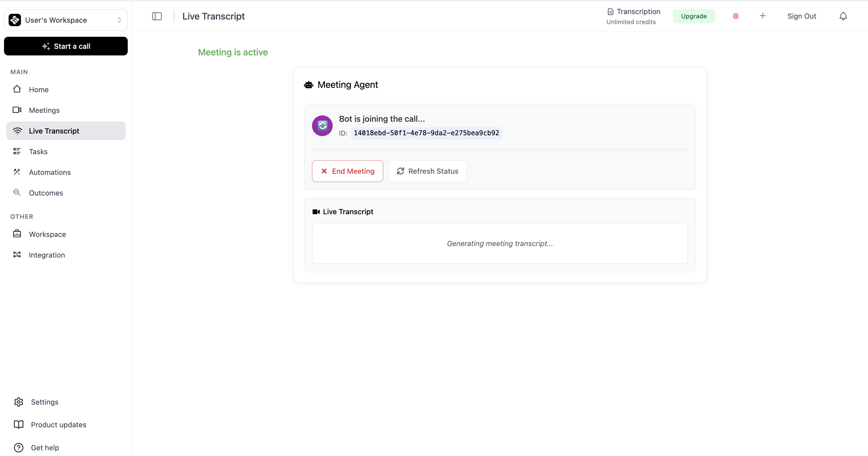Open the Tasks page
868x456 pixels.
click(x=38, y=152)
